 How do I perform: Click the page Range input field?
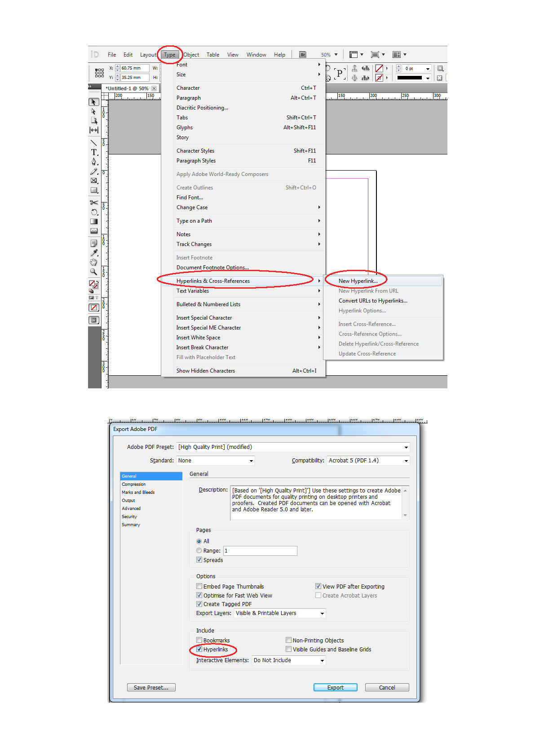click(x=261, y=551)
